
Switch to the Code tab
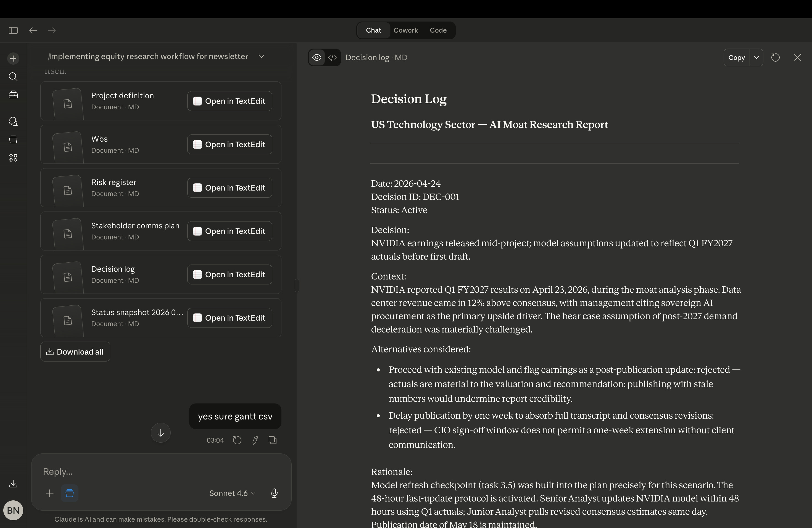tap(438, 30)
